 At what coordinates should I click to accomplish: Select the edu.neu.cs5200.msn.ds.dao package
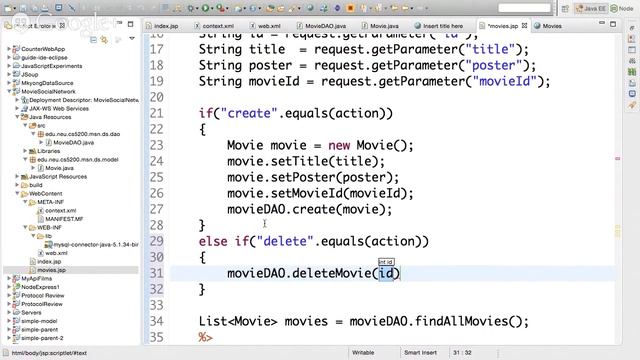click(x=82, y=134)
